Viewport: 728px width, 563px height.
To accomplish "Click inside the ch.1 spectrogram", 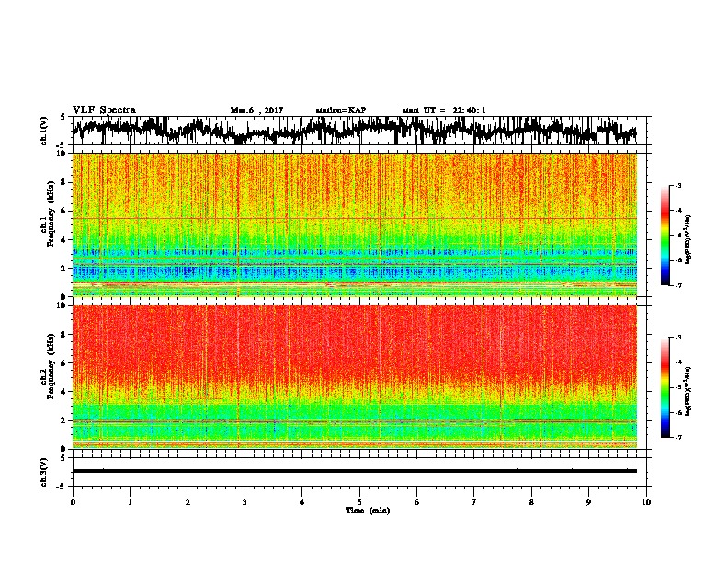I will [x=355, y=224].
